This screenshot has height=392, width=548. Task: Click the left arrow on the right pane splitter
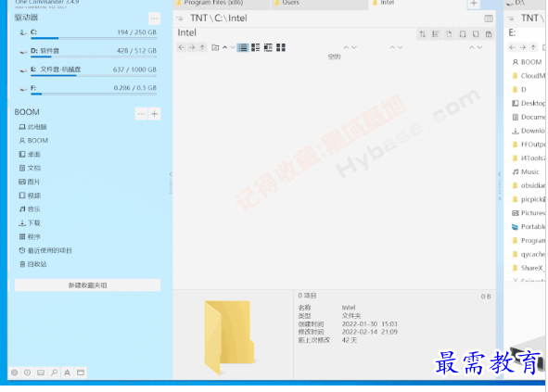(500, 174)
